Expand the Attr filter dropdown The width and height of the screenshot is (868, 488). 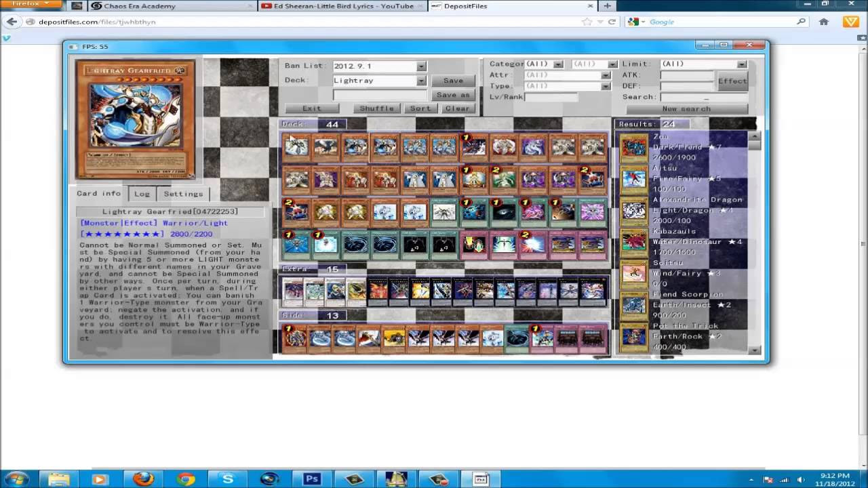(x=606, y=75)
